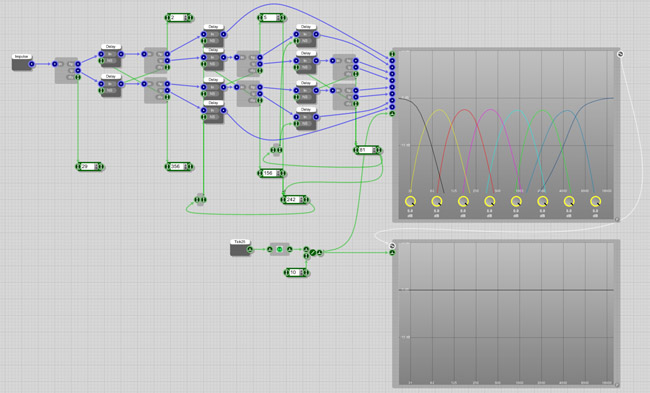
Task: Select the Impulse module
Action: pyautogui.click(x=22, y=62)
